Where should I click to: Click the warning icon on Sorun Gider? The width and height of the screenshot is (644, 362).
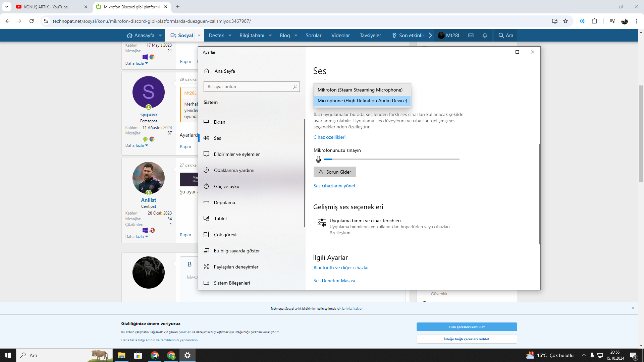tap(321, 172)
